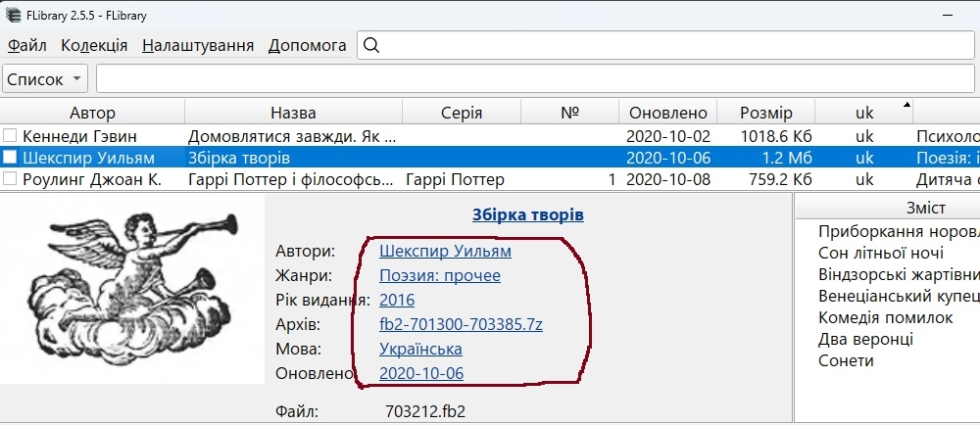This screenshot has width=980, height=425.
Task: Open the Колекція menu
Action: (94, 46)
